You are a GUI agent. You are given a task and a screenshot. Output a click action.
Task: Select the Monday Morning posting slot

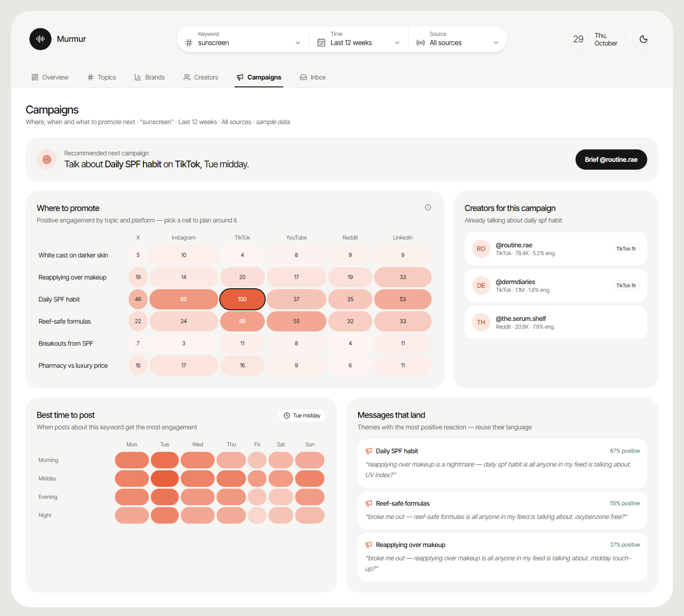click(132, 460)
